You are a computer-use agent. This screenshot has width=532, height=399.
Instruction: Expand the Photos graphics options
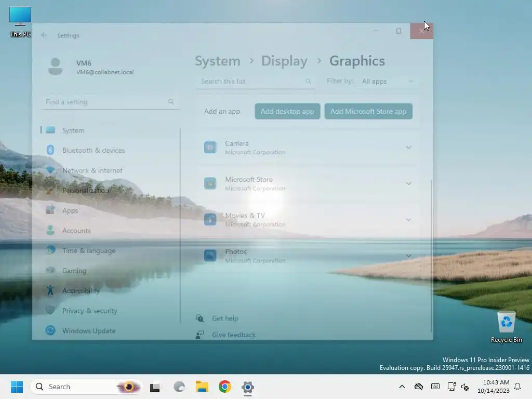(408, 256)
